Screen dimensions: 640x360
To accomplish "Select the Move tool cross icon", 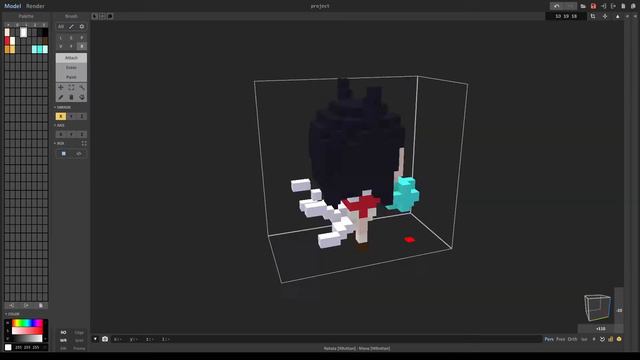I will 61,87.
